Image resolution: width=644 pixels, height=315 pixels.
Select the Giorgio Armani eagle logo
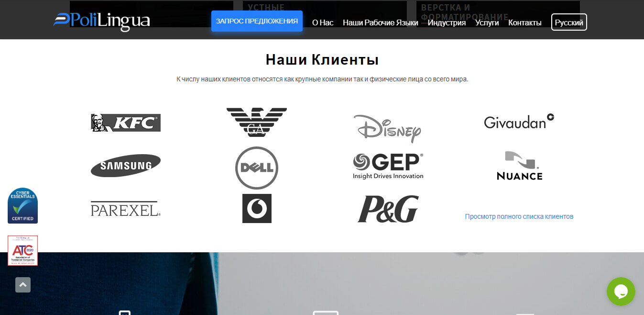[257, 123]
